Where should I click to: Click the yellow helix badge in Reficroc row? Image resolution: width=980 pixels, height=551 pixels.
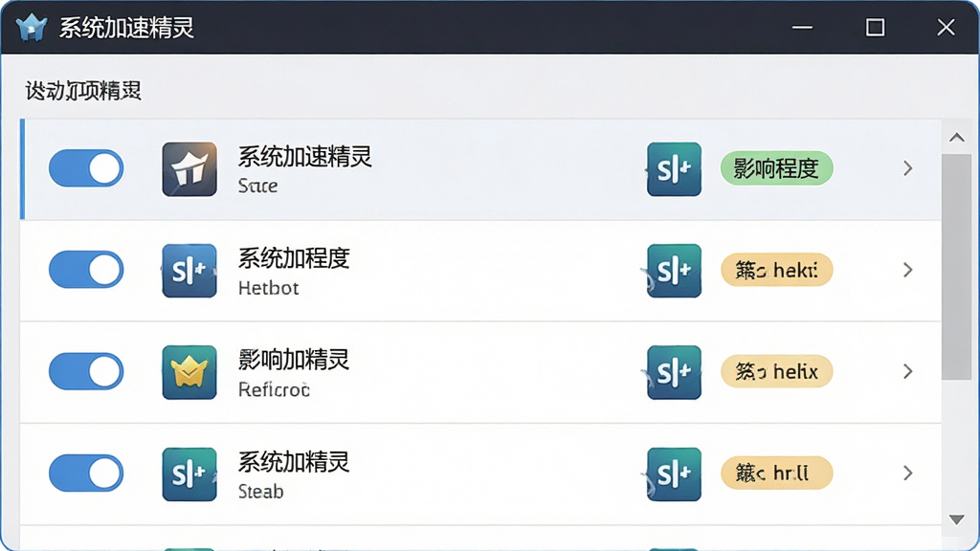(x=777, y=372)
